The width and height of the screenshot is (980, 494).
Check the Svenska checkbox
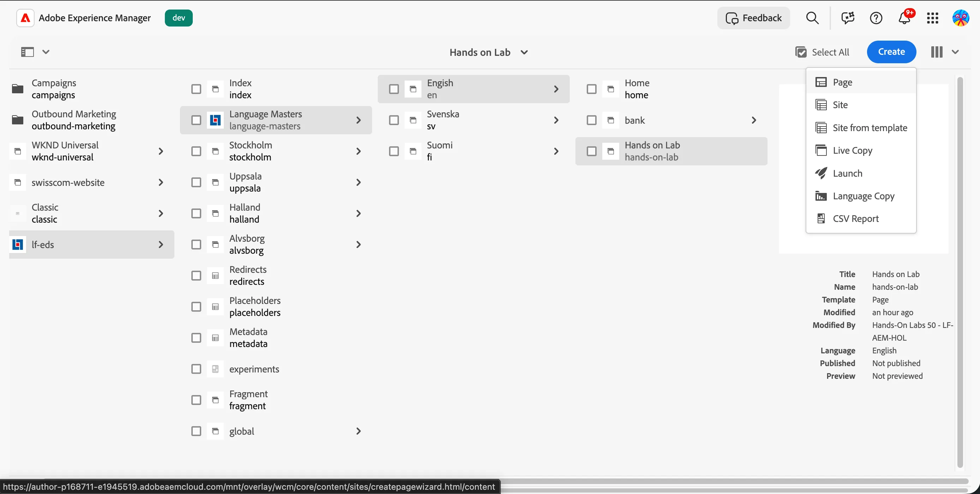click(x=394, y=120)
